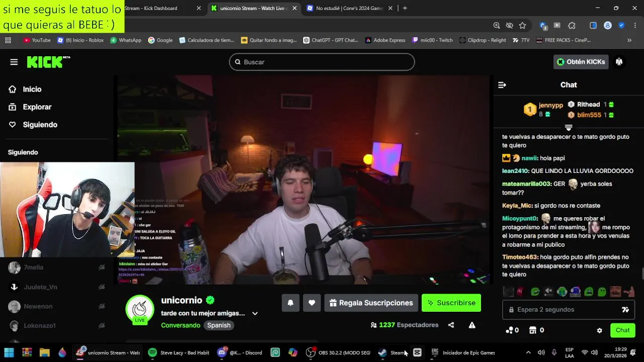Open the 7TV bookmark

point(521,40)
